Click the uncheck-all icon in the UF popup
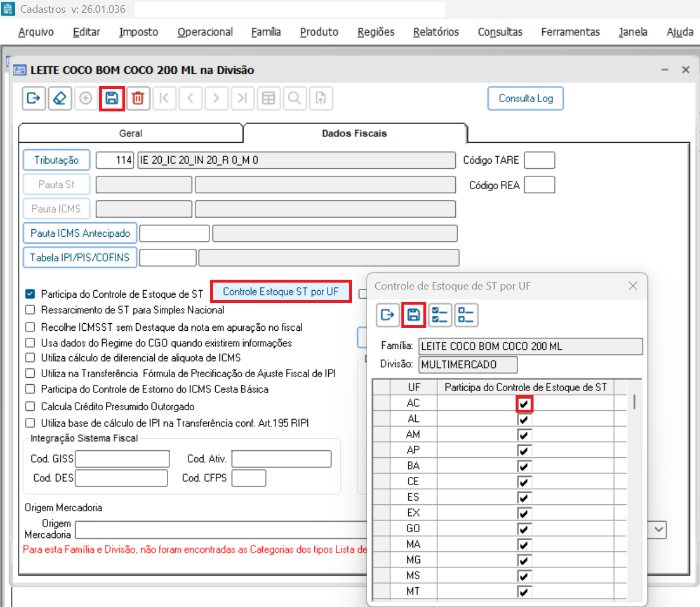700x607 pixels. (x=466, y=315)
